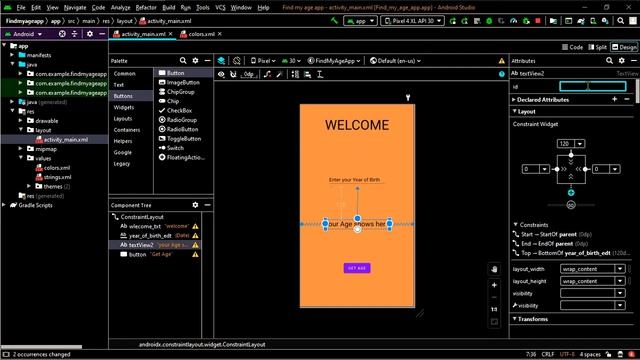This screenshot has height=360, width=640.
Task: Click the Clear Constraints icon
Action: point(267,74)
